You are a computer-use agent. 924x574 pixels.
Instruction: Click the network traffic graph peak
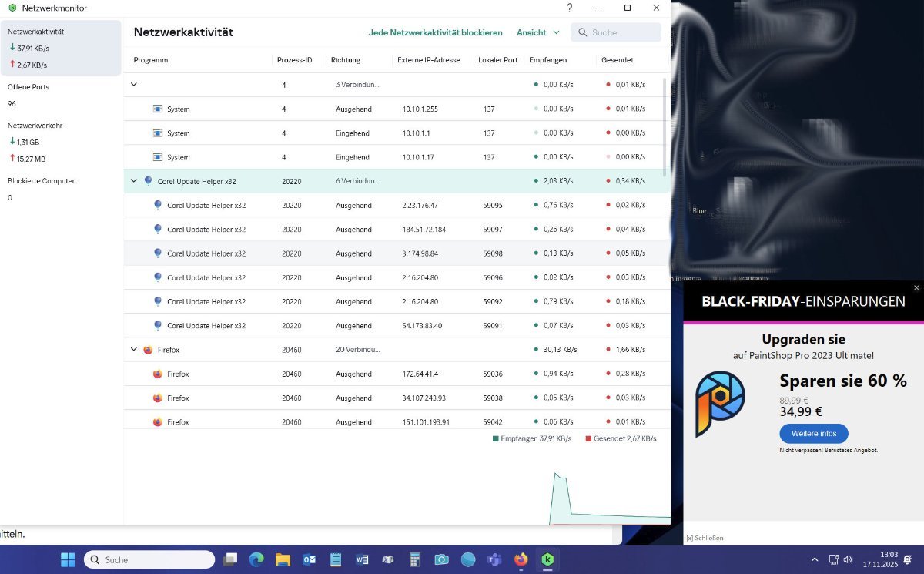tap(556, 475)
